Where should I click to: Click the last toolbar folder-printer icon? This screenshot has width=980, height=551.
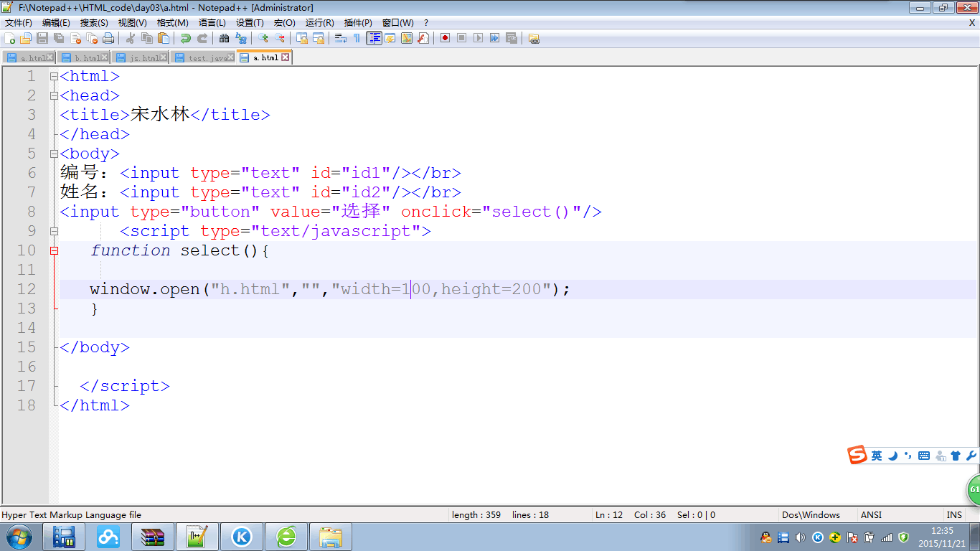tap(534, 38)
